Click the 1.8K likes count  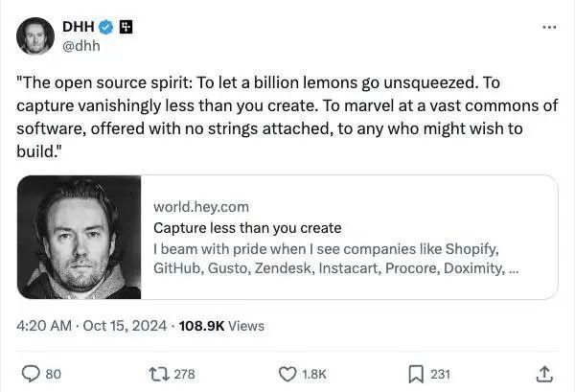point(315,374)
